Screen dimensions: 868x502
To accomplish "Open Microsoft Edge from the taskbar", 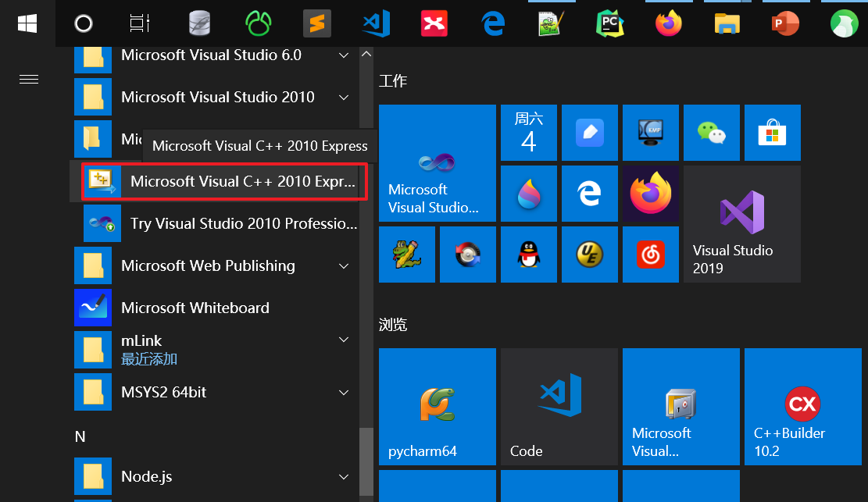I will 493,23.
